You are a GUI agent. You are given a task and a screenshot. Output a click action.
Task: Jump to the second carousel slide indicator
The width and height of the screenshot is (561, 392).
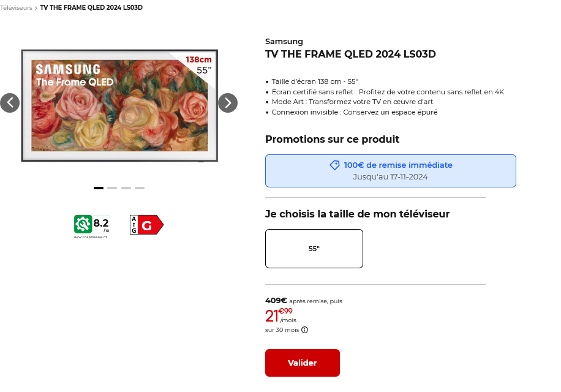(x=112, y=188)
